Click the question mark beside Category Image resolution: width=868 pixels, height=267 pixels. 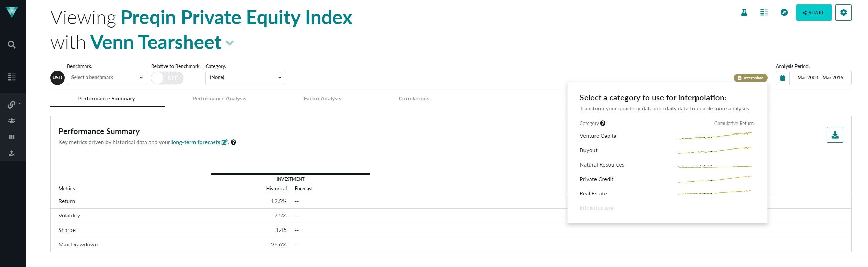(603, 123)
